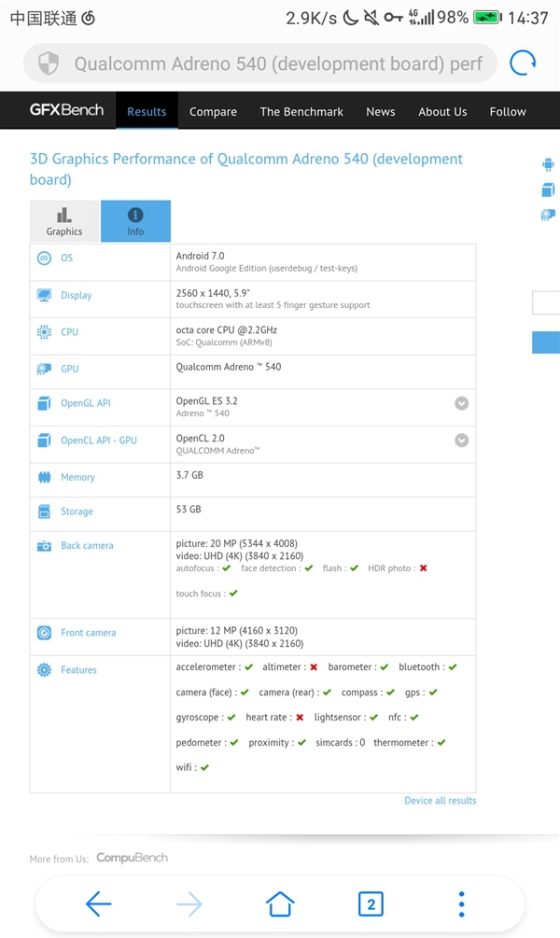Expand the OpenGL API details arrow
The height and width of the screenshot is (938, 560).
coord(461,403)
